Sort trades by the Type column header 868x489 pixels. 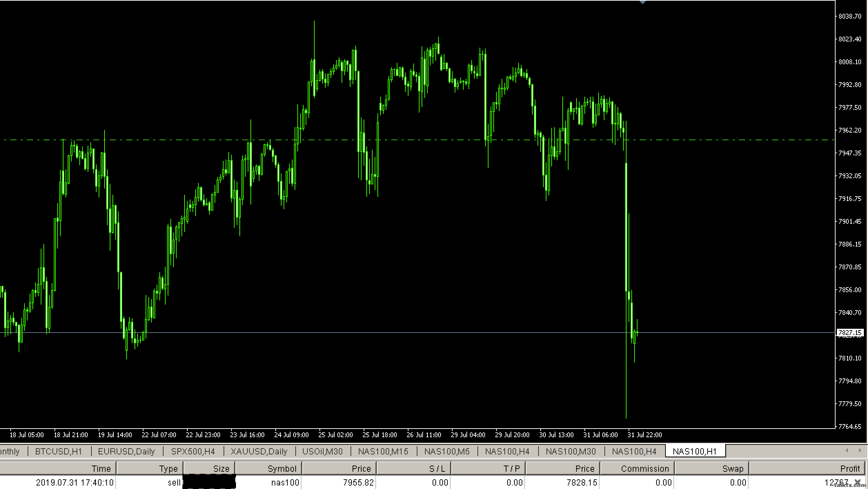pyautogui.click(x=150, y=469)
